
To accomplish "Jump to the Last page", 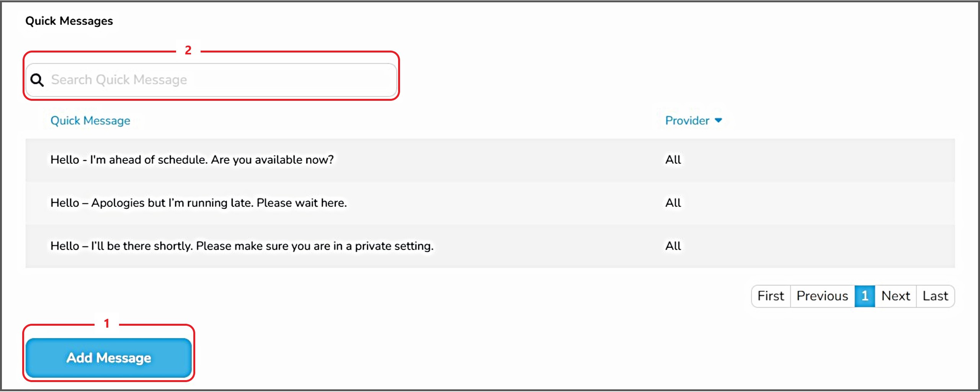I will pyautogui.click(x=935, y=296).
